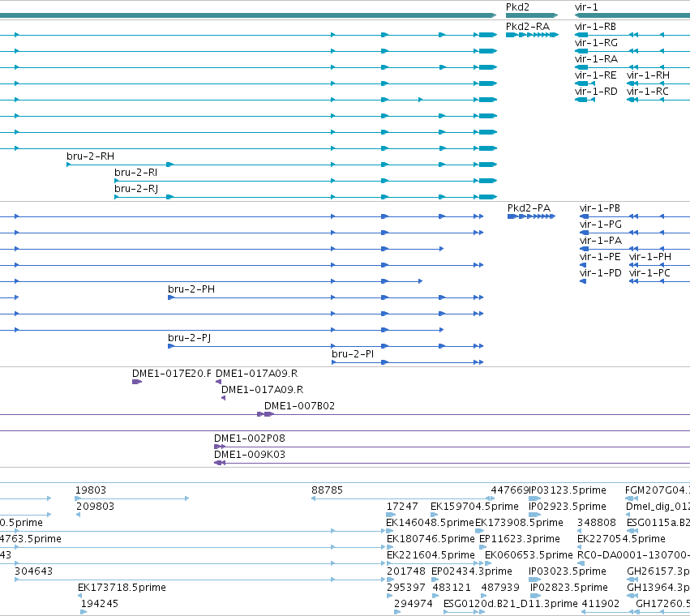Click the Pkd2-PA protein label
Image resolution: width=690 pixels, height=616 pixels.
click(x=529, y=208)
